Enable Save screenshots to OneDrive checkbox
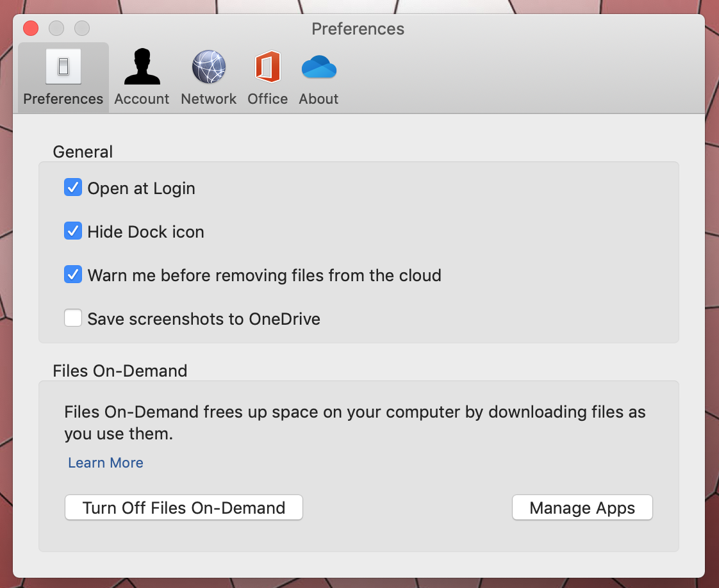Viewport: 719px width, 588px height. [x=73, y=318]
